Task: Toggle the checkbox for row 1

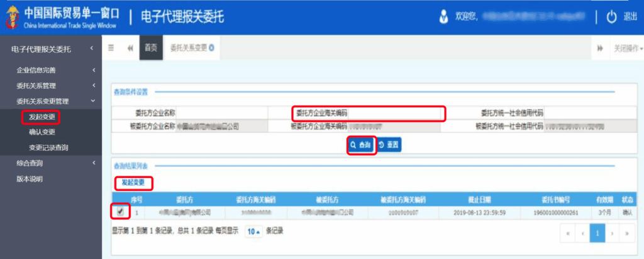Action: pos(120,212)
